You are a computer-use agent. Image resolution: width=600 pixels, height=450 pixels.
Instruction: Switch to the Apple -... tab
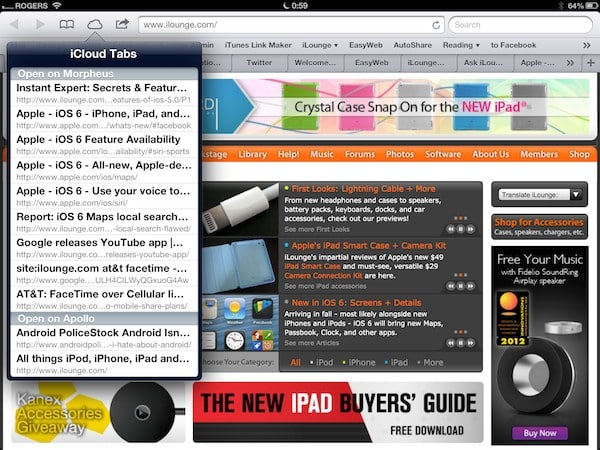pyautogui.click(x=538, y=62)
